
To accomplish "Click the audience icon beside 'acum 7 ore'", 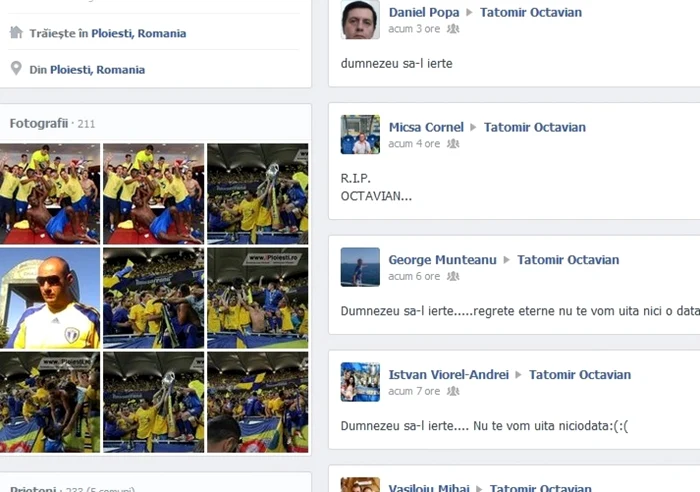I will (453, 391).
